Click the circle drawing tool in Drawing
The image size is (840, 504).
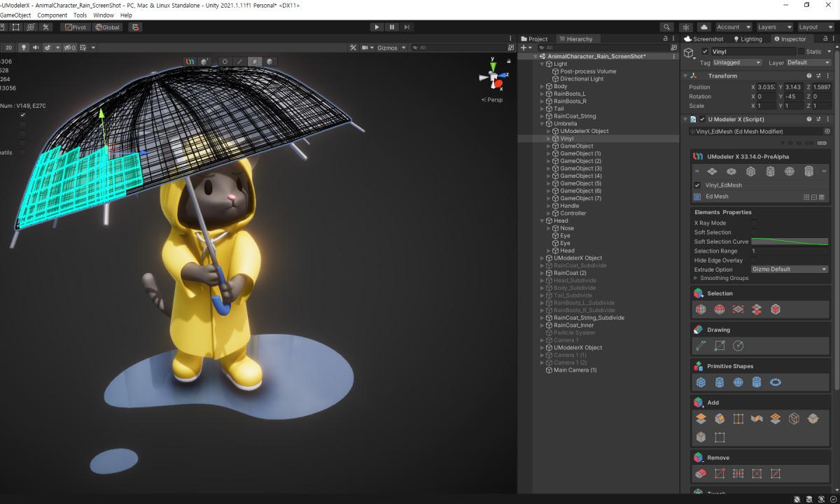click(738, 346)
